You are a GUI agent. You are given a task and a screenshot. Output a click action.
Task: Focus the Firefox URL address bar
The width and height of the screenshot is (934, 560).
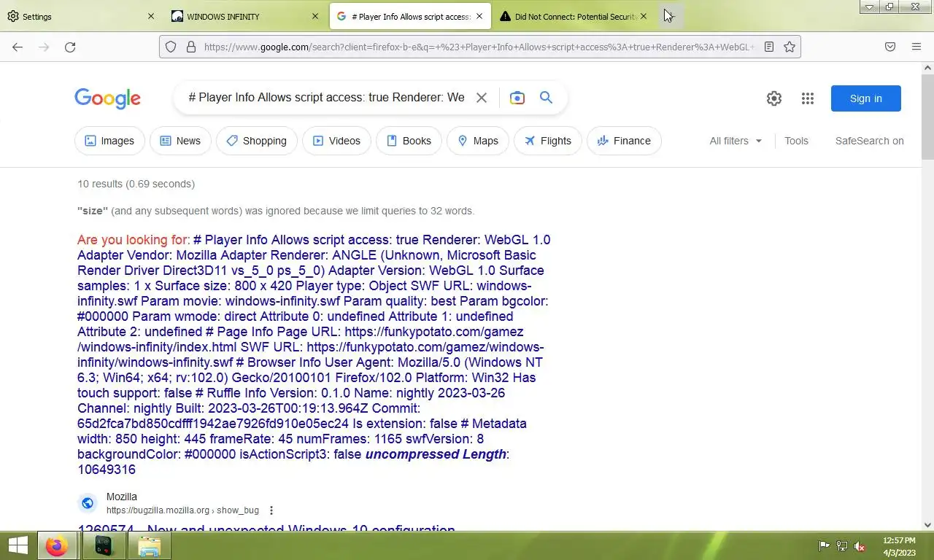(x=478, y=47)
